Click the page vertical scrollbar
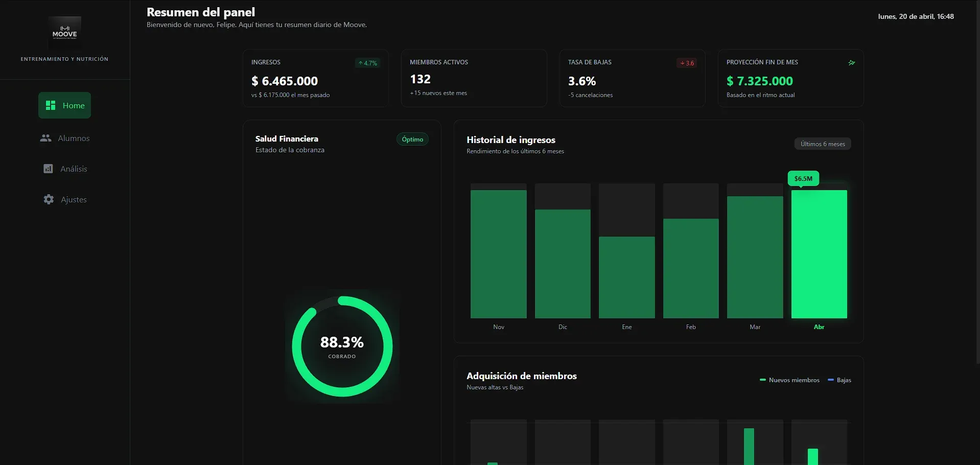Image resolution: width=980 pixels, height=465 pixels. point(977,182)
